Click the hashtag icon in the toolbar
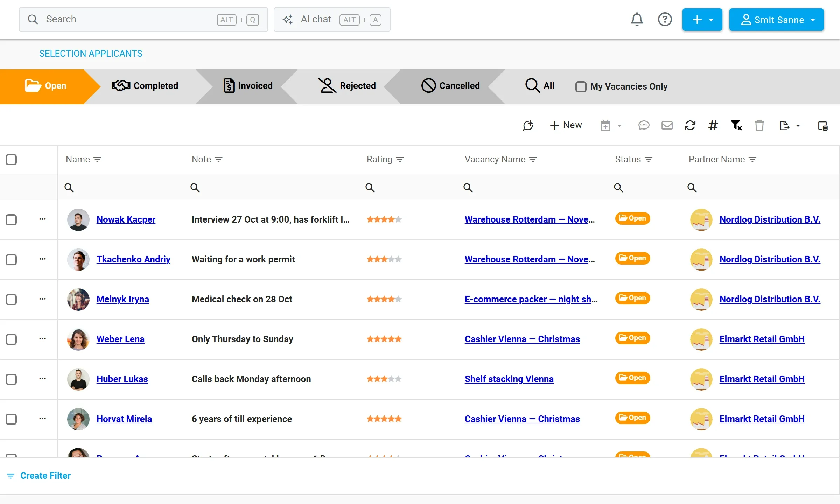Screen dimensions: 840x504 point(713,125)
